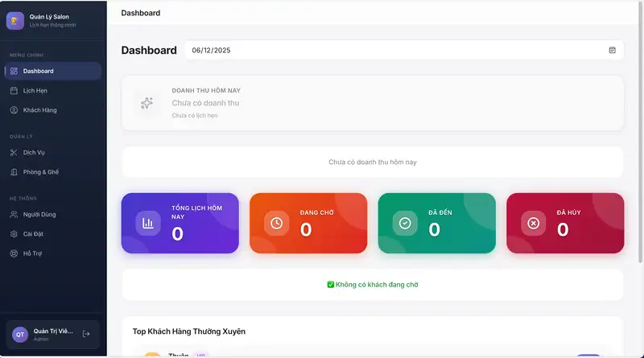644x358 pixels.
Task: Click the sparkle icon in Doanh Thu card
Action: click(x=147, y=103)
